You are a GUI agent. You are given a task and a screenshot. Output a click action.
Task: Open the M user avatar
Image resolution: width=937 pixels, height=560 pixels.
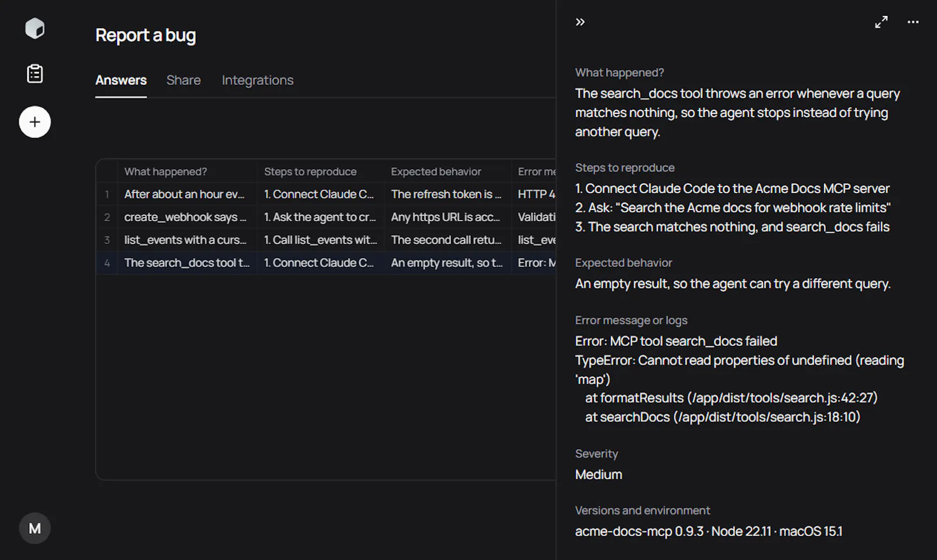tap(35, 528)
